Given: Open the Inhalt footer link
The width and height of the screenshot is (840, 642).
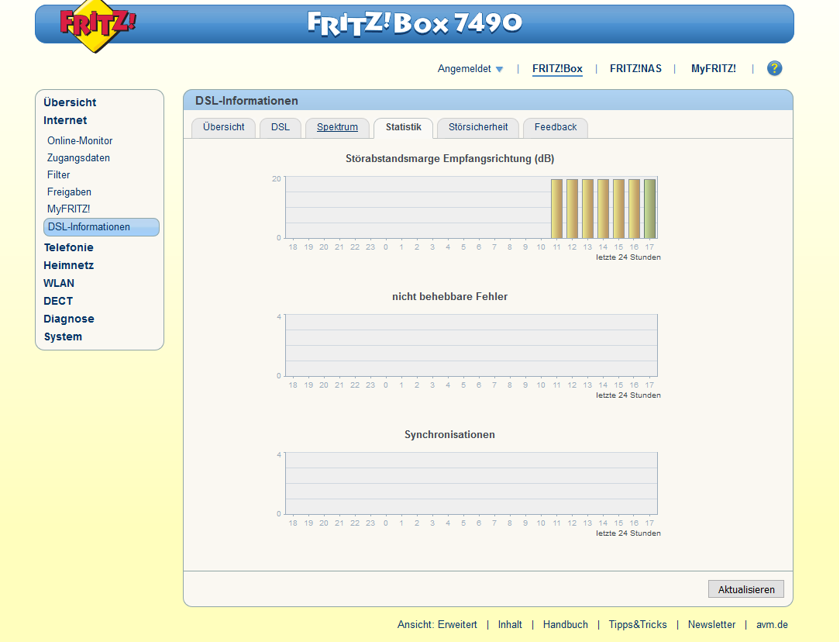Looking at the screenshot, I should (510, 625).
